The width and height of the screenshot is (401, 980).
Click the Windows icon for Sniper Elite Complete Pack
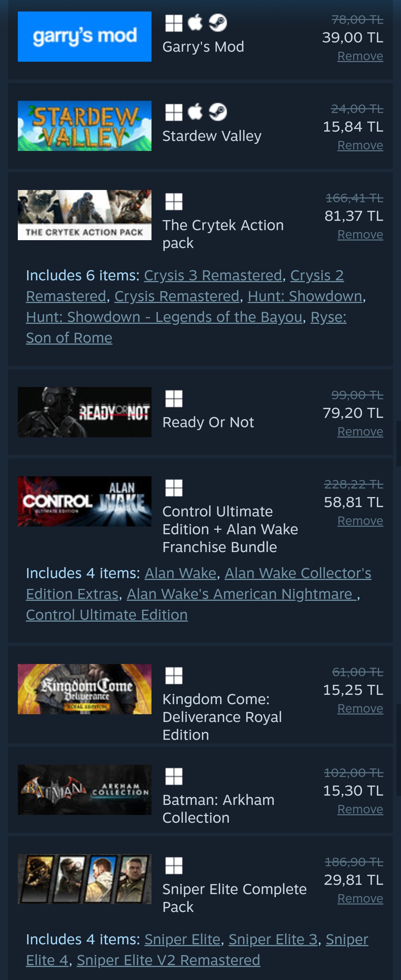[x=174, y=866]
